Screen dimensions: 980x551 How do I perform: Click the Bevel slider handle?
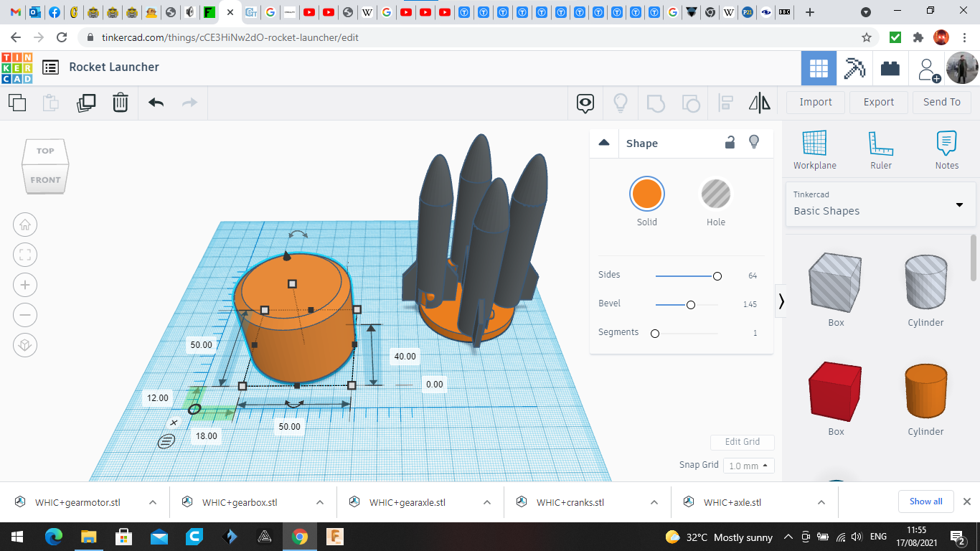(x=690, y=305)
